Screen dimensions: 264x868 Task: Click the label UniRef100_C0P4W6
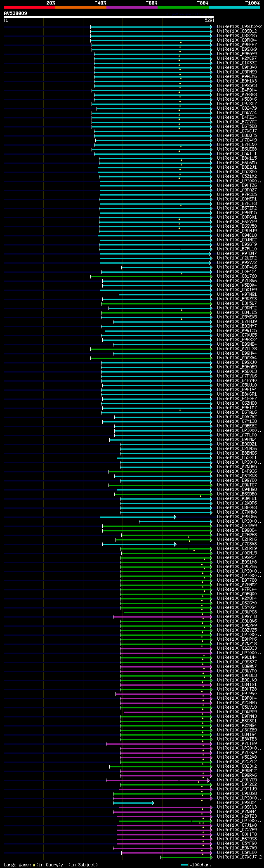[x=237, y=267]
